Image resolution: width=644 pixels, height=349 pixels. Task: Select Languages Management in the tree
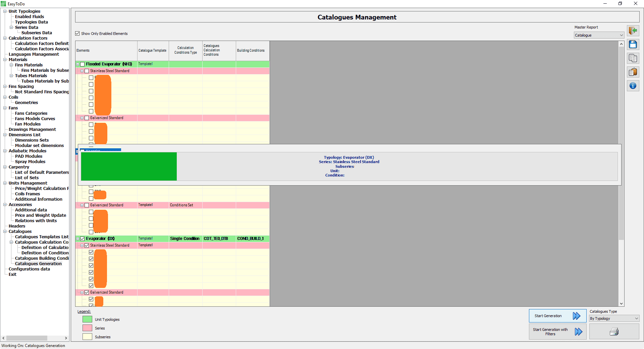click(34, 54)
